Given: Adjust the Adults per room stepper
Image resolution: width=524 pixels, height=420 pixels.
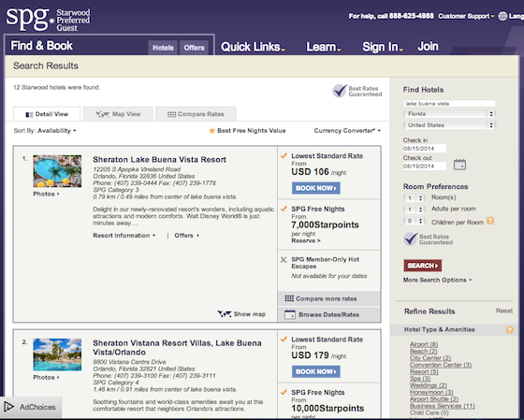Looking at the screenshot, I should 414,210.
